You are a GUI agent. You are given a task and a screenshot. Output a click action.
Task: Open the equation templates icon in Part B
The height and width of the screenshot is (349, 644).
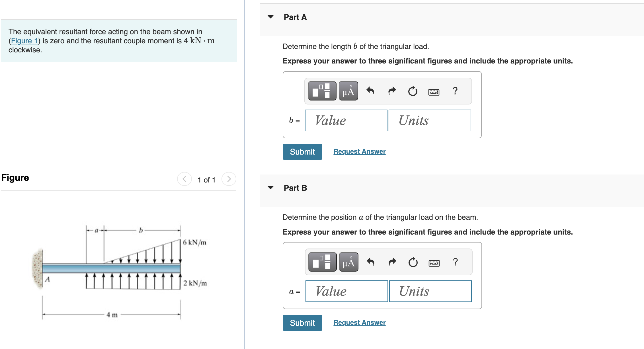click(x=322, y=262)
